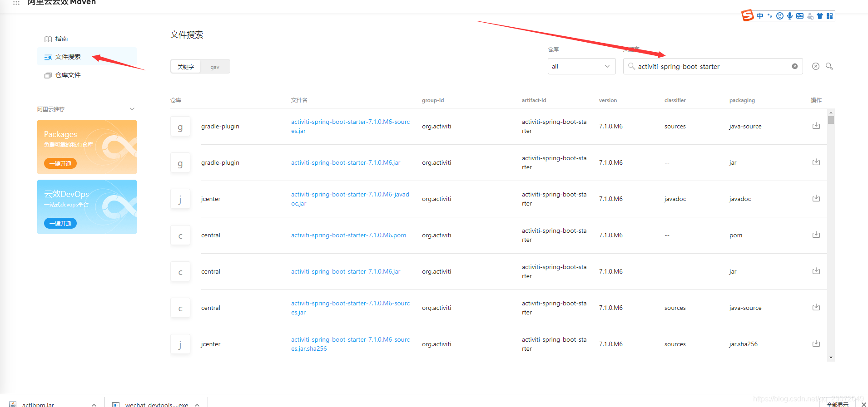Screen dimensions: 868x407
Task: Click the packaging column header
Action: pos(742,100)
